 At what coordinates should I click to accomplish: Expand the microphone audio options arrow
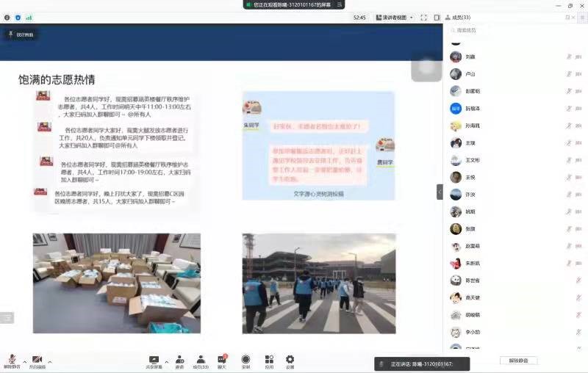click(x=24, y=361)
